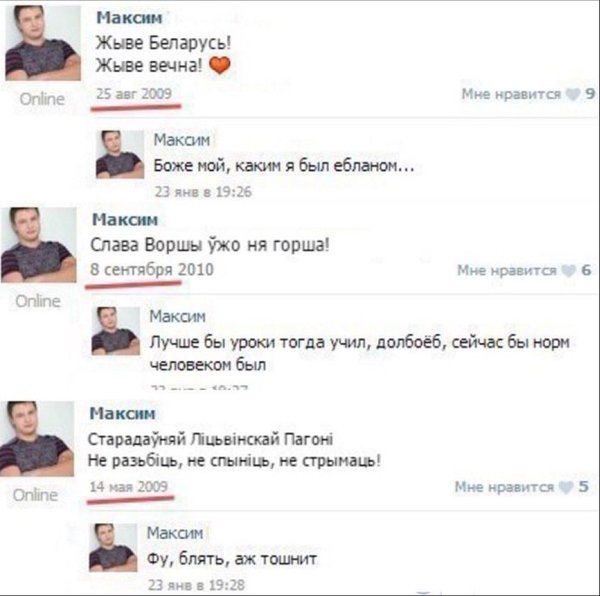
Task: Open avatar of Старадаўняй Пагоні post
Action: tap(37, 438)
